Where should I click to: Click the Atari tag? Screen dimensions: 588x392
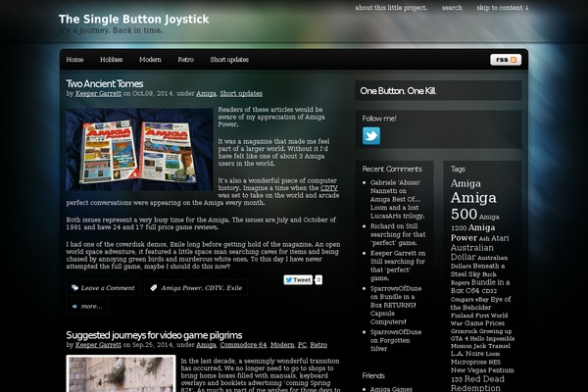coord(500,238)
